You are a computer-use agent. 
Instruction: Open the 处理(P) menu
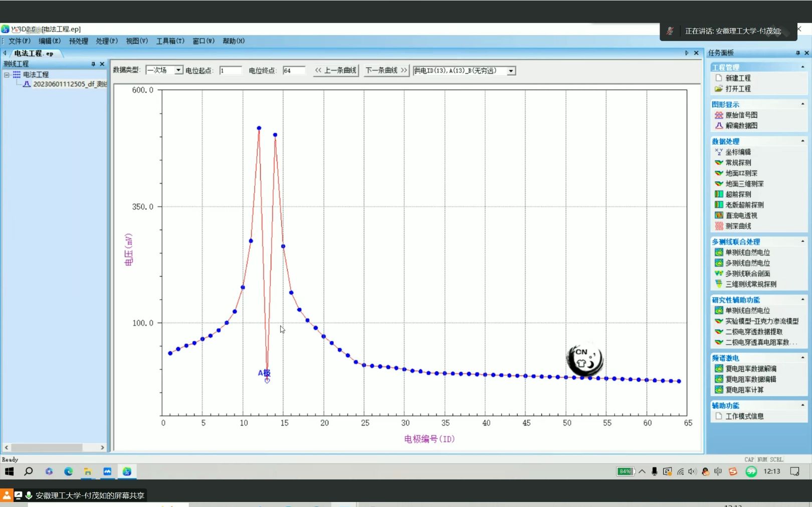coord(107,41)
